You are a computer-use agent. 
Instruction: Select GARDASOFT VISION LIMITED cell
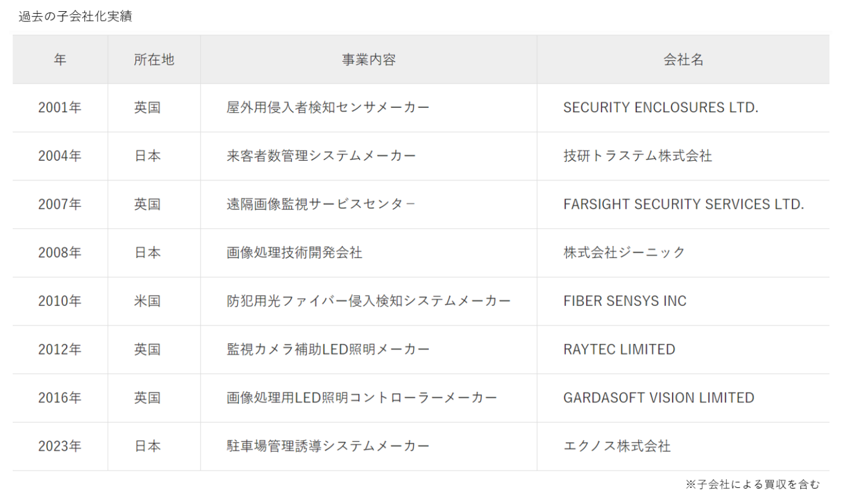pyautogui.click(x=658, y=397)
